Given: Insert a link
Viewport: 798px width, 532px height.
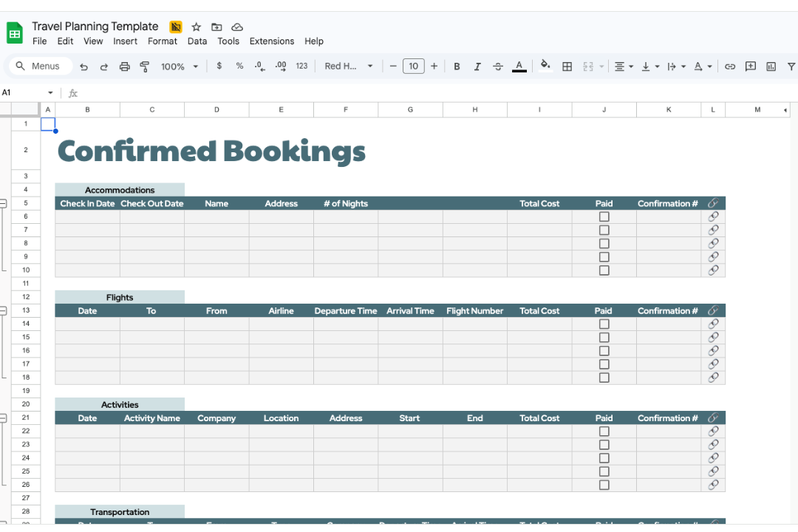Looking at the screenshot, I should click(730, 66).
